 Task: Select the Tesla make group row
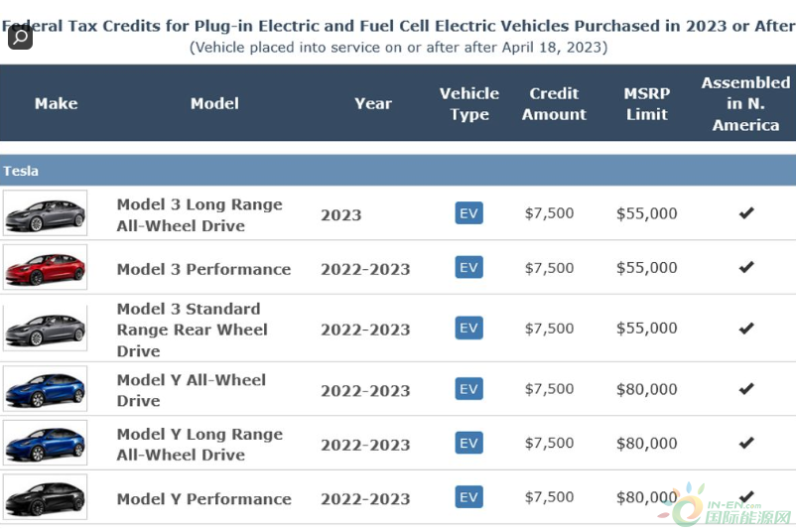click(x=397, y=171)
